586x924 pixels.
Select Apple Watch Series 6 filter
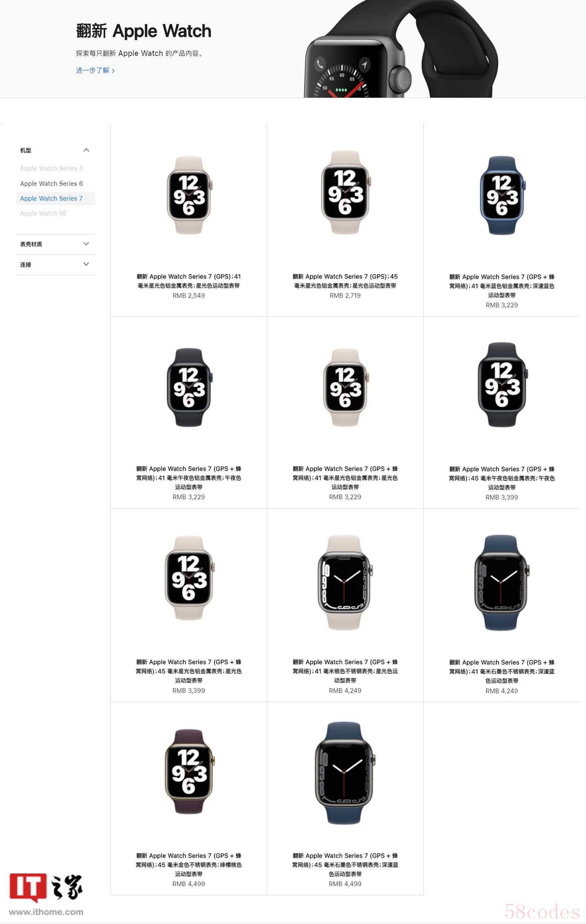click(51, 184)
